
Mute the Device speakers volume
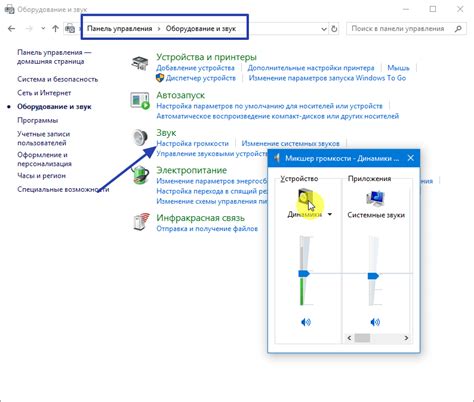tap(306, 322)
